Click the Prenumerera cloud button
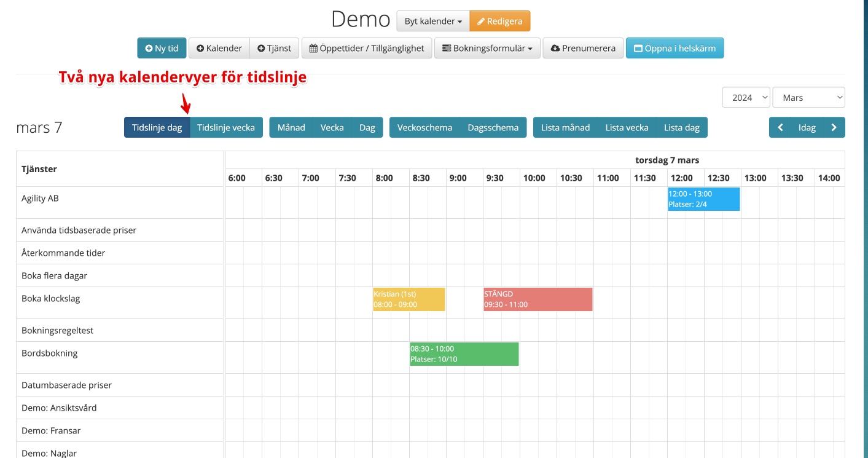This screenshot has width=868, height=458. tap(583, 48)
